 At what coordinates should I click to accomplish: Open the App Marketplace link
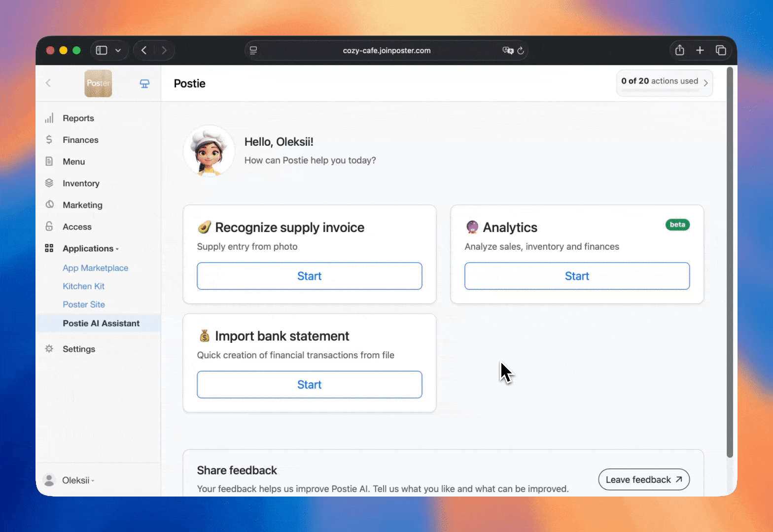pyautogui.click(x=95, y=268)
